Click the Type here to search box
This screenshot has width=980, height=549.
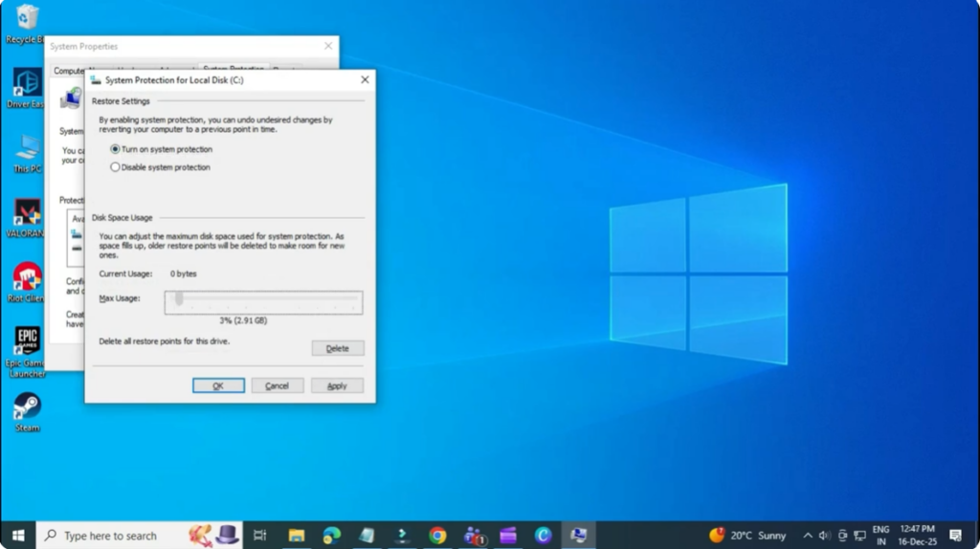[139, 536]
